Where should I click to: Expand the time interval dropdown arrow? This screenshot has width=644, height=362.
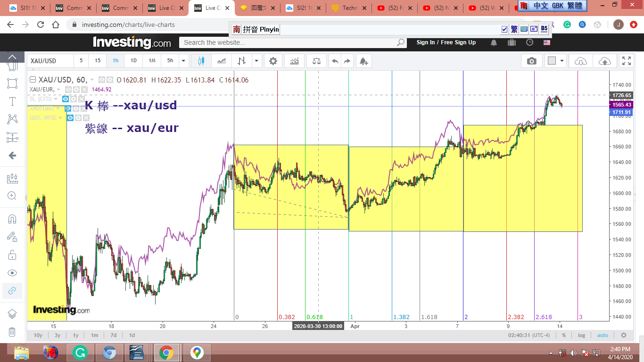point(183,61)
